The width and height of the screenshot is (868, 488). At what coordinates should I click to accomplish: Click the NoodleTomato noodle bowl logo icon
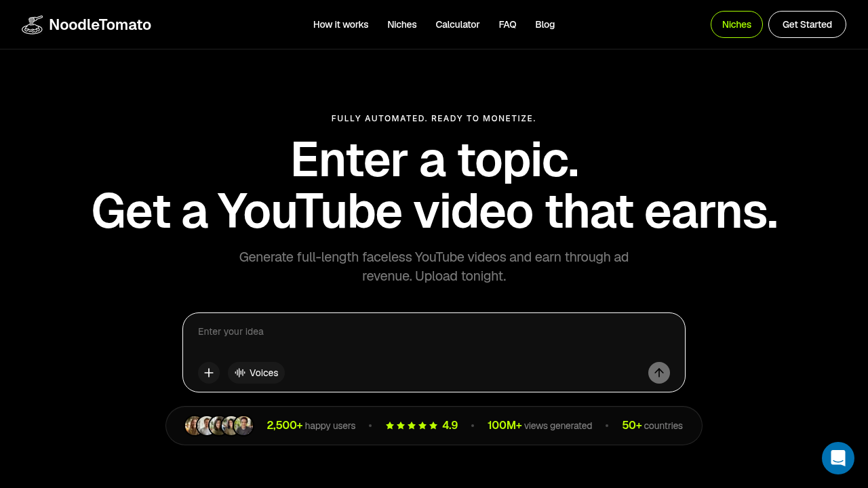click(x=33, y=25)
